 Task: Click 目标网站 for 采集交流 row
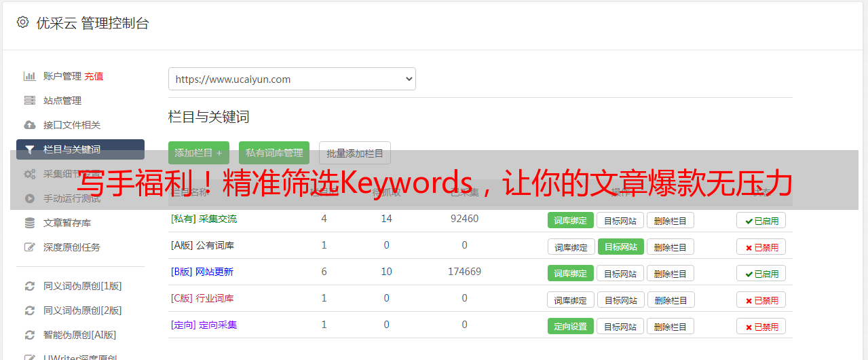click(x=620, y=220)
